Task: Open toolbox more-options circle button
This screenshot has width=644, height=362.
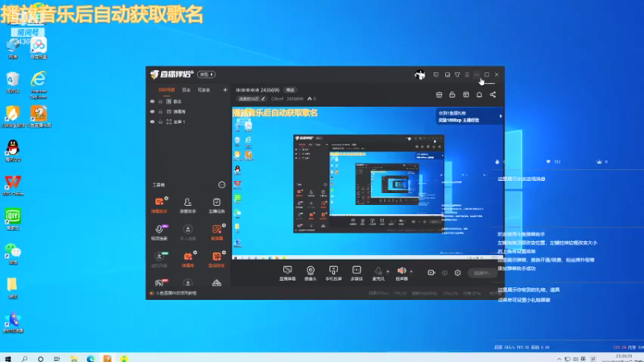Action: [222, 185]
